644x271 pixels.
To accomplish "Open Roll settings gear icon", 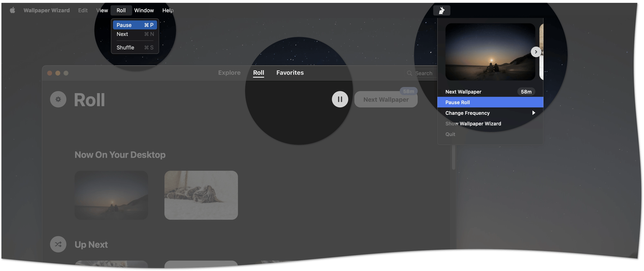I will click(x=58, y=99).
